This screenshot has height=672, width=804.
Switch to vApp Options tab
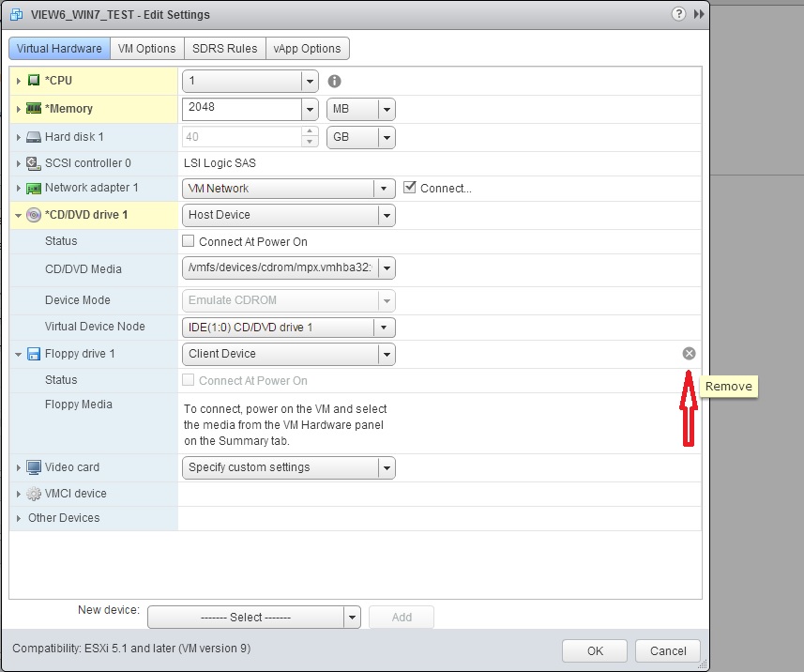[x=307, y=48]
